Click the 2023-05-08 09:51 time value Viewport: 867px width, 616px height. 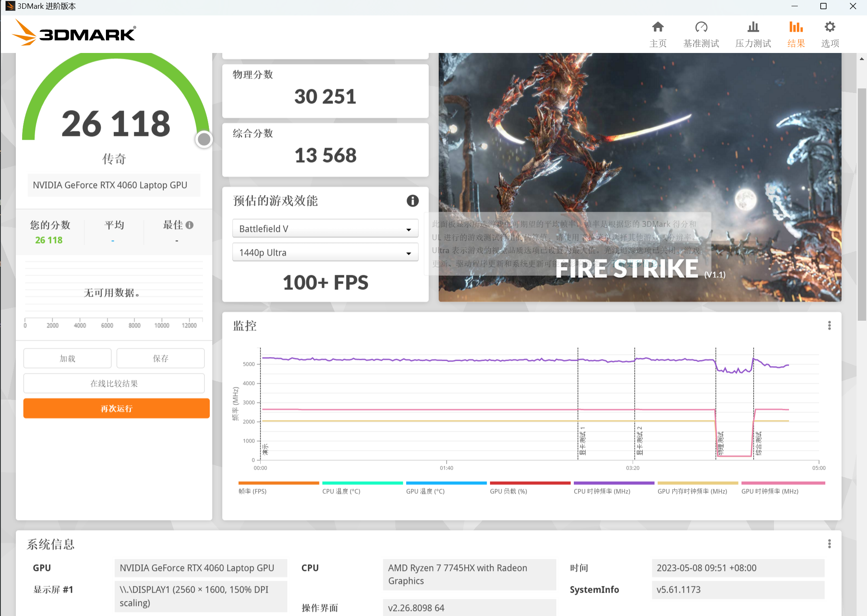point(738,568)
